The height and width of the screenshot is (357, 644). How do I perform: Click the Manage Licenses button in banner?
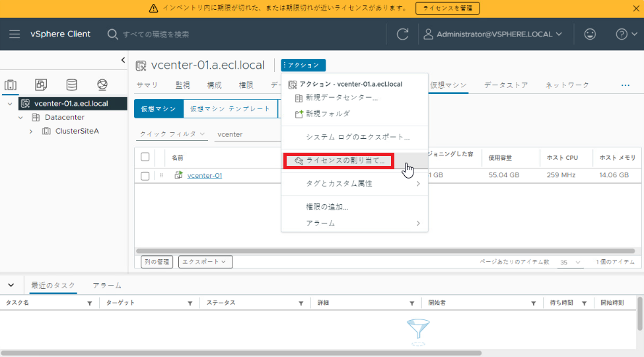[447, 8]
